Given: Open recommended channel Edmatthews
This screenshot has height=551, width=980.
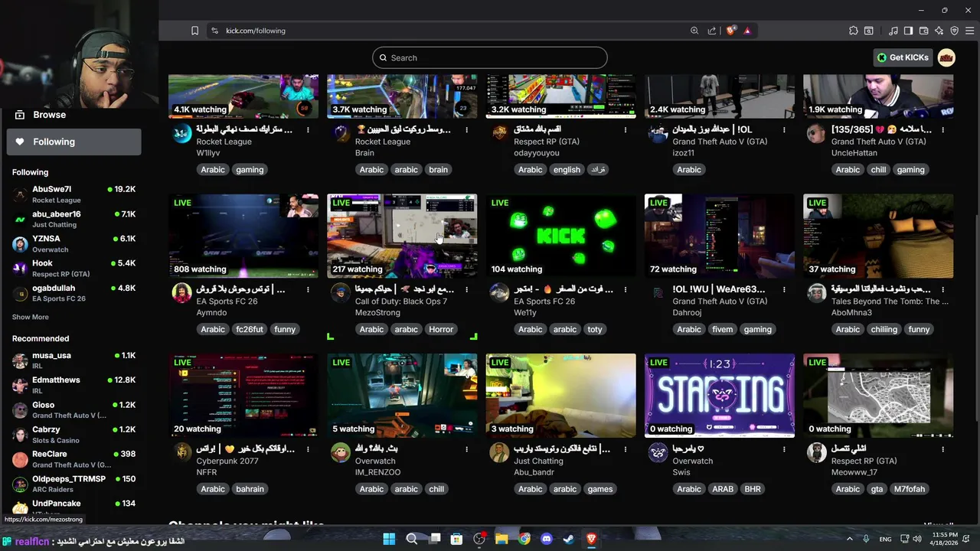Looking at the screenshot, I should coord(73,385).
